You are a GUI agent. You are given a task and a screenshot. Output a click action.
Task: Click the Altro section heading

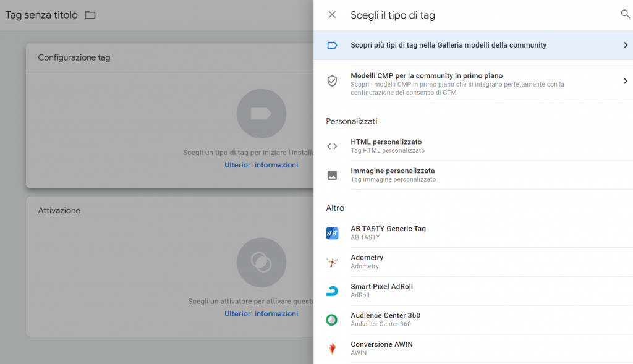tap(335, 208)
